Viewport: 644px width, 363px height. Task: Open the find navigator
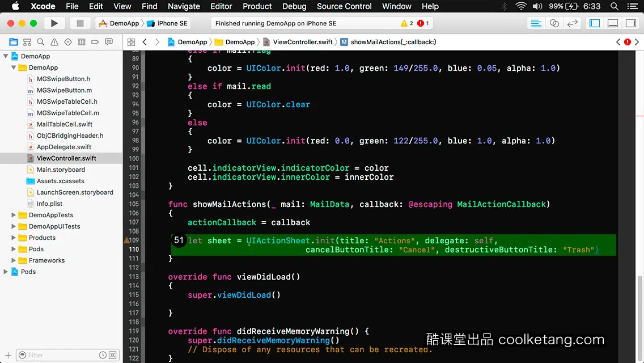[x=41, y=42]
